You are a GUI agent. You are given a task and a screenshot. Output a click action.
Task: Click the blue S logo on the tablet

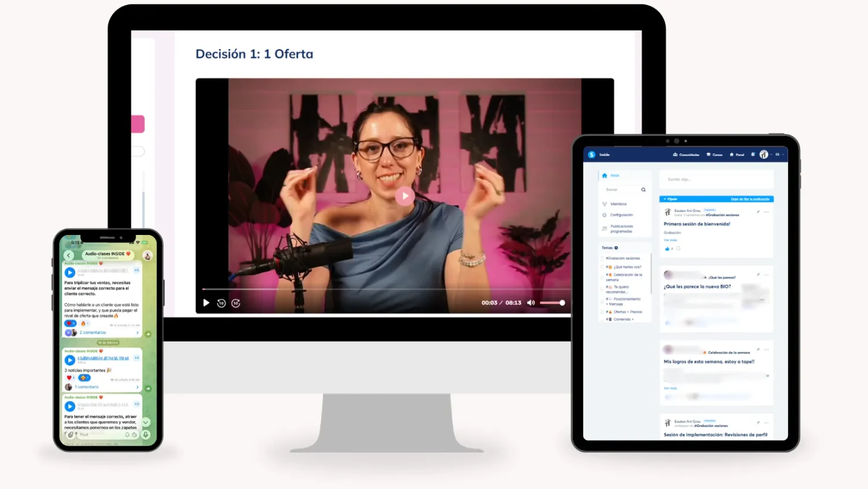[591, 155]
